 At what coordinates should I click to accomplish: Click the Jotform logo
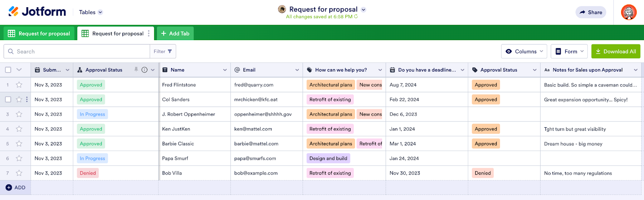37,12
